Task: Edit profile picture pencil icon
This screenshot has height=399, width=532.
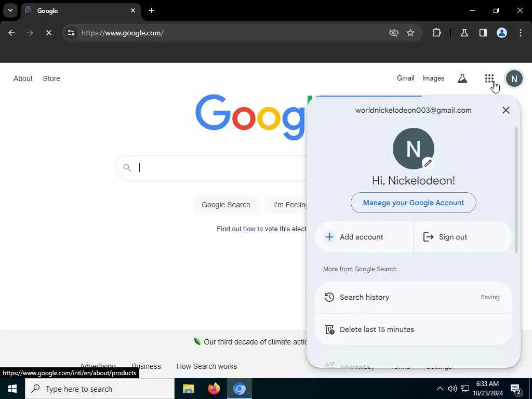Action: 428,163
